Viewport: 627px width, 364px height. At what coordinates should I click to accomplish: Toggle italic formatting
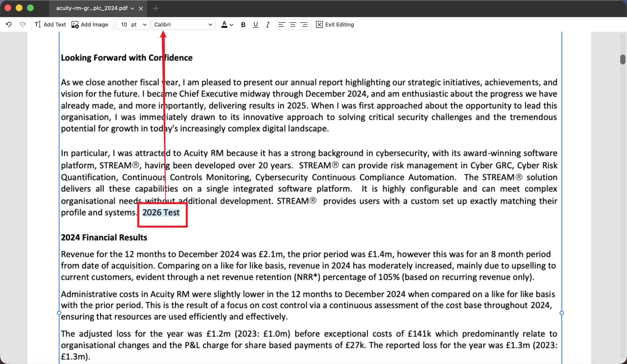coord(268,25)
